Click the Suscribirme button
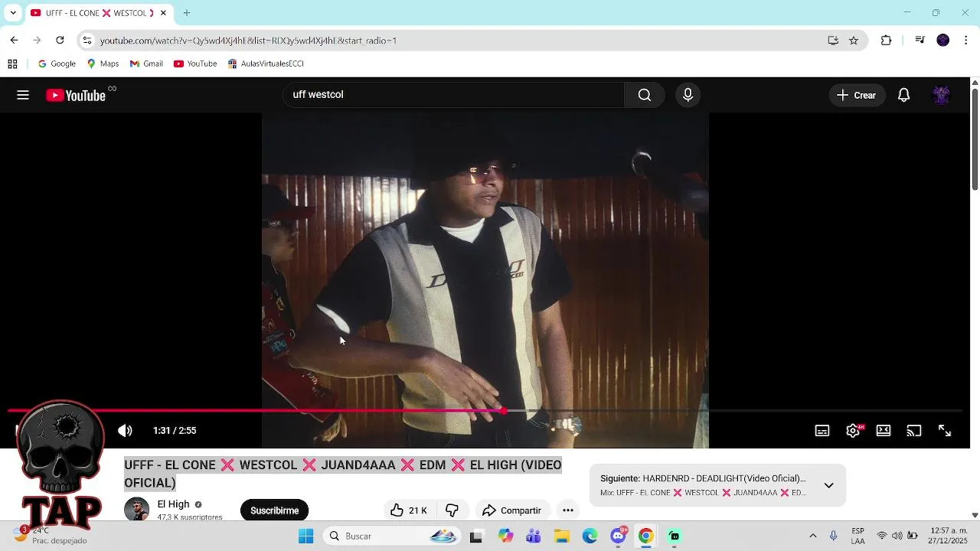Viewport: 980px width, 551px height. point(274,510)
